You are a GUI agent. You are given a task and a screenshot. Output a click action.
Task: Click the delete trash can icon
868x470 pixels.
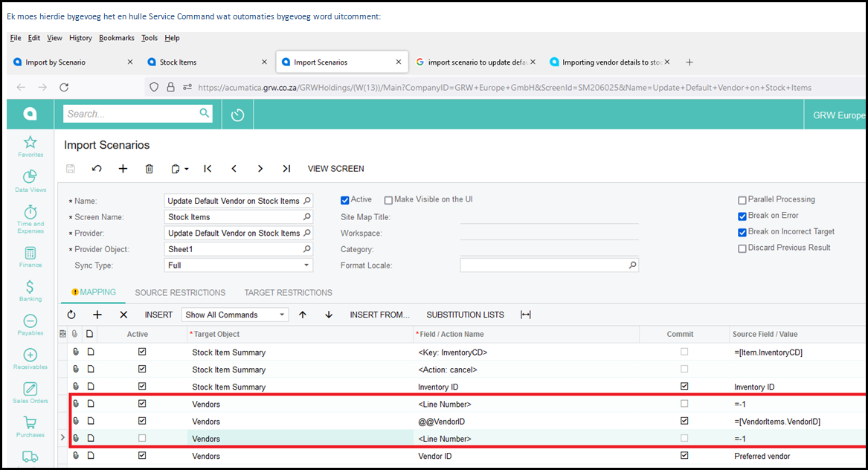(x=149, y=169)
